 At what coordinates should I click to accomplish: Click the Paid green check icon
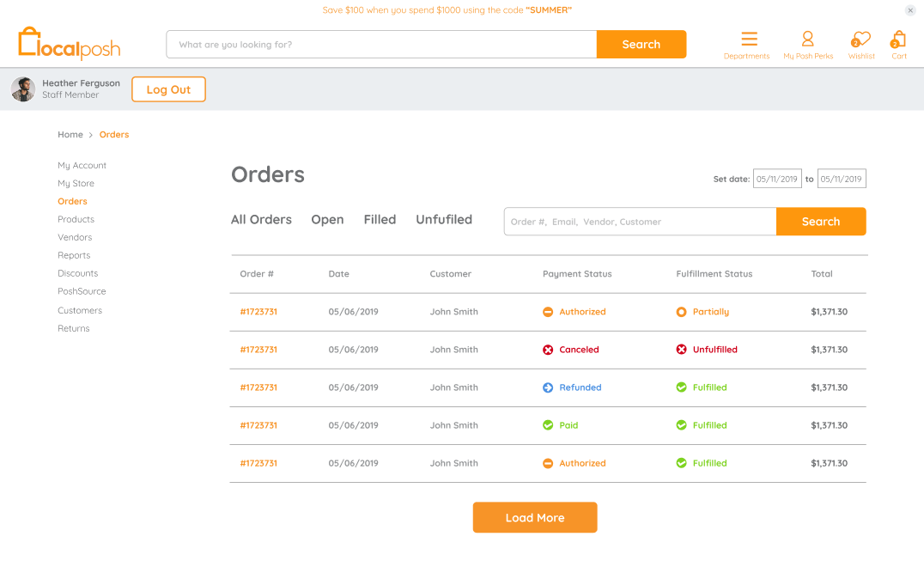pos(548,425)
